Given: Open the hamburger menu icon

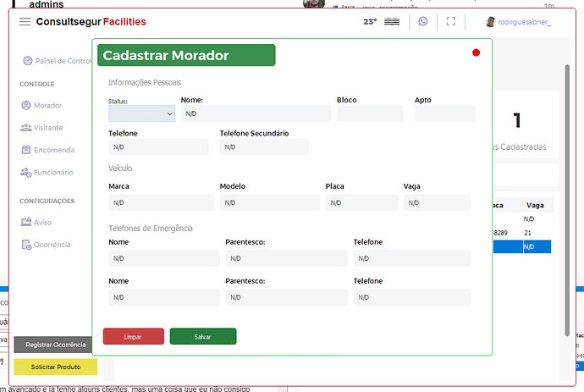Looking at the screenshot, I should click(25, 22).
